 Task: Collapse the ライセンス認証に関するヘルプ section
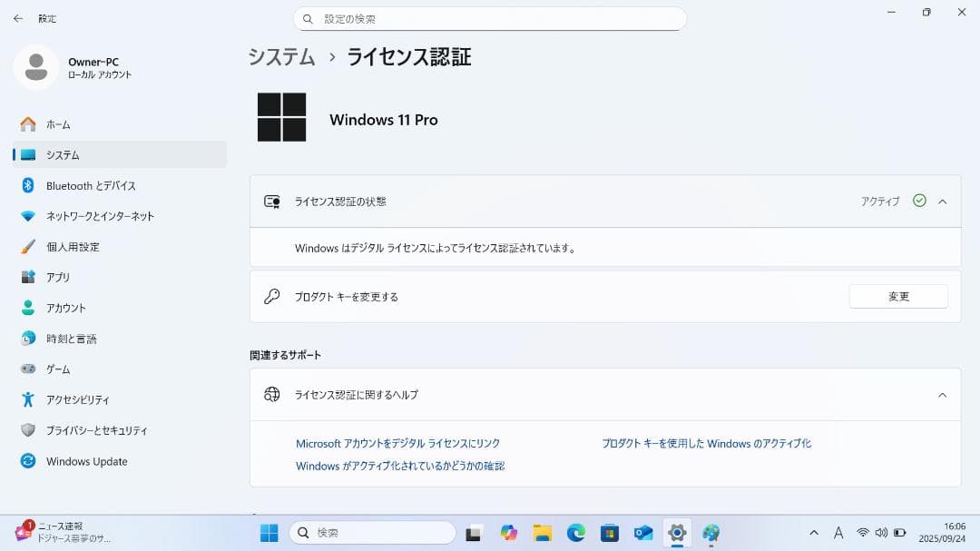tap(941, 394)
